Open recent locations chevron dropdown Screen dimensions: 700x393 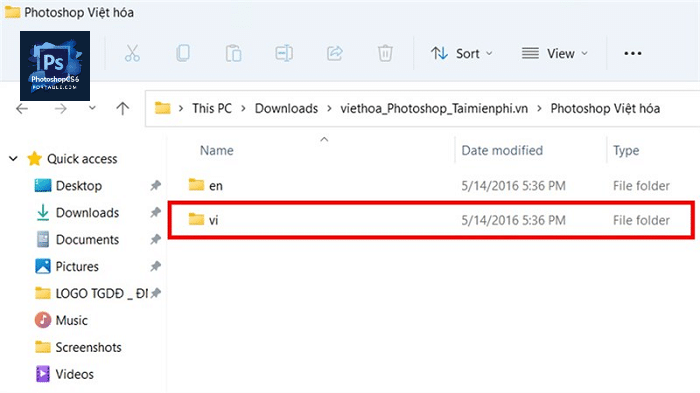click(x=92, y=108)
